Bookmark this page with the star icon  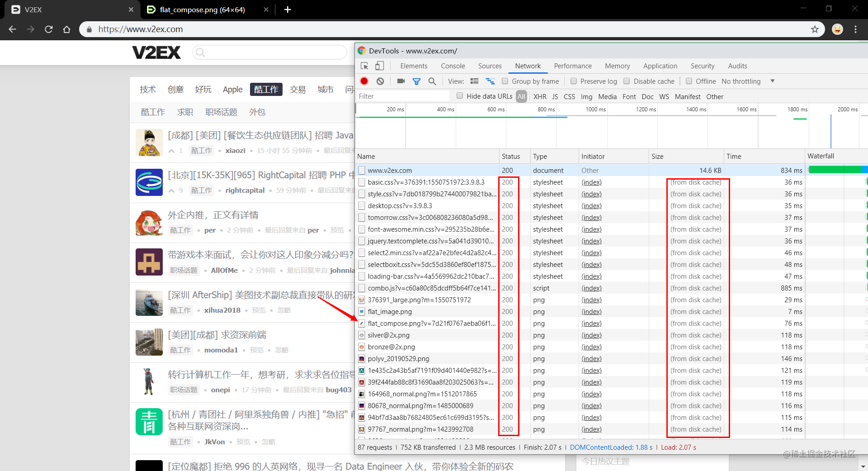(x=815, y=29)
